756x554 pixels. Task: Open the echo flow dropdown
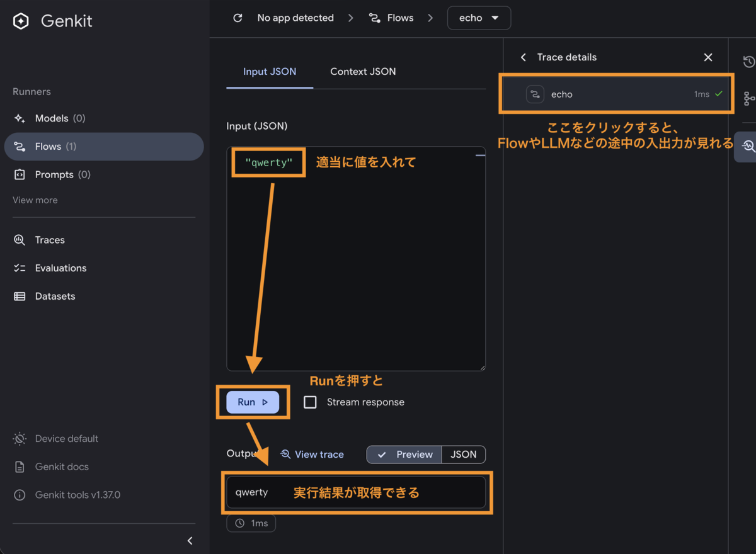pyautogui.click(x=479, y=18)
